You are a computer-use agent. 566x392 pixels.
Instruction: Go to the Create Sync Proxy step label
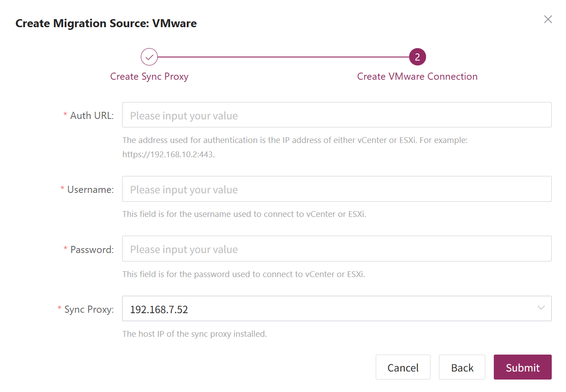tap(149, 77)
